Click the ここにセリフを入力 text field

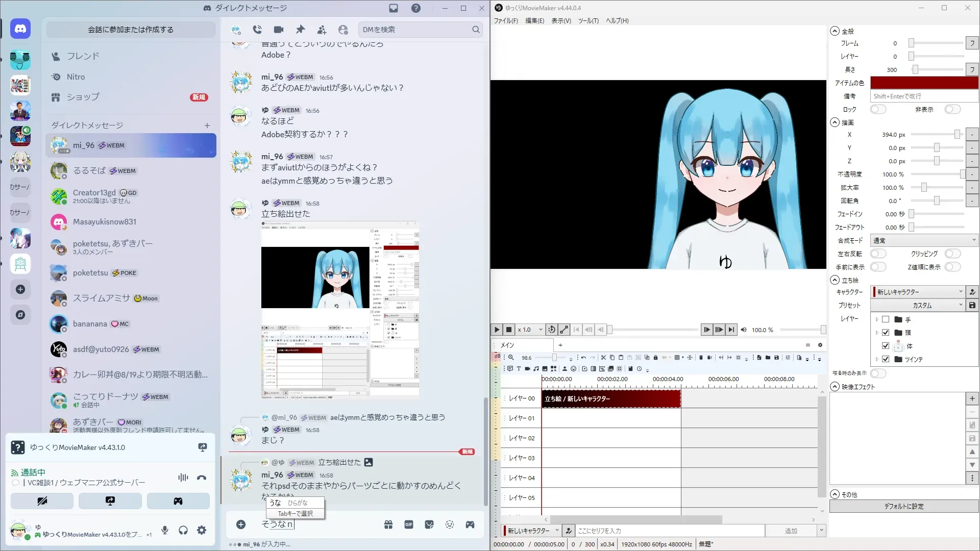(670, 531)
